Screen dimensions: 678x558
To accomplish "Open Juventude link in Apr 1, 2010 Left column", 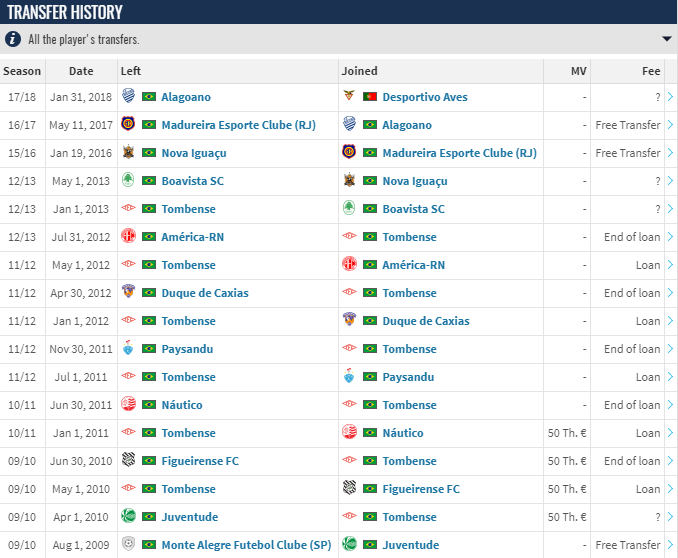I will click(x=190, y=517).
